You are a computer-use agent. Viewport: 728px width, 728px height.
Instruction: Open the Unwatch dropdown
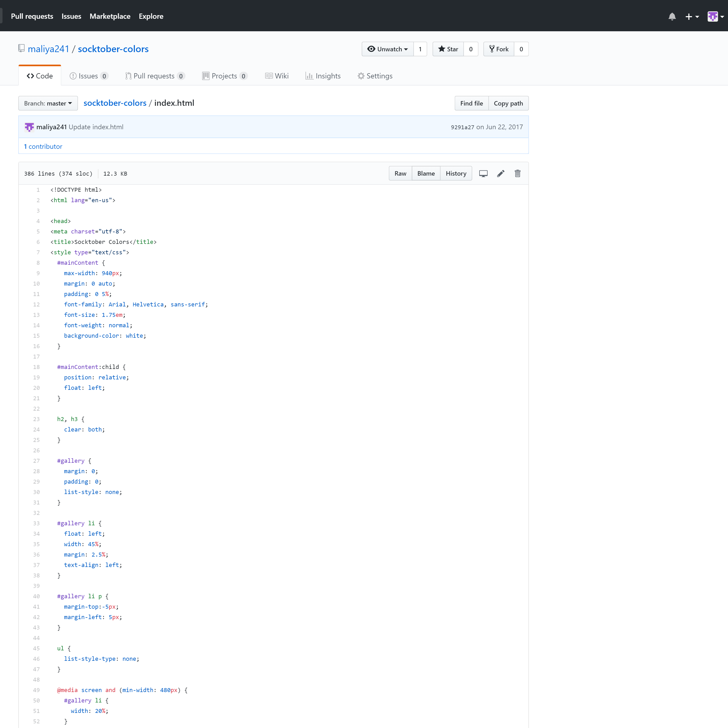[387, 49]
